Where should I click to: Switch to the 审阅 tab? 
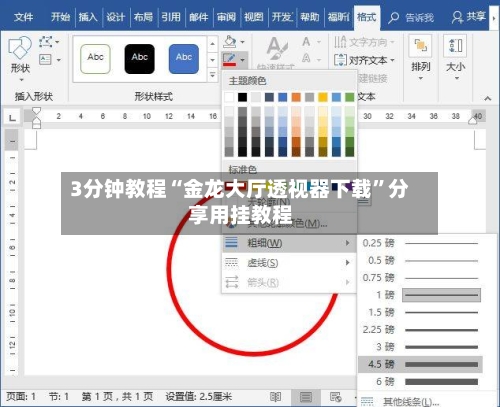[x=226, y=17]
